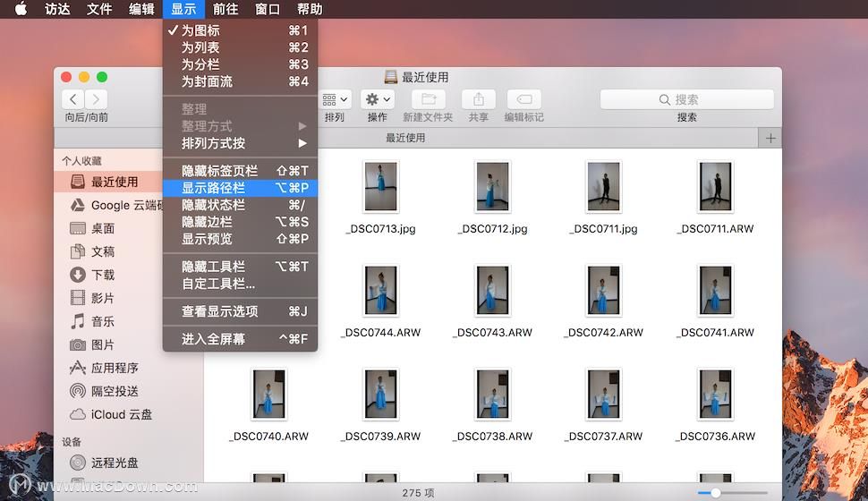Select thumbnail _DSC0736.ARW
Image resolution: width=868 pixels, height=501 pixels.
[715, 394]
